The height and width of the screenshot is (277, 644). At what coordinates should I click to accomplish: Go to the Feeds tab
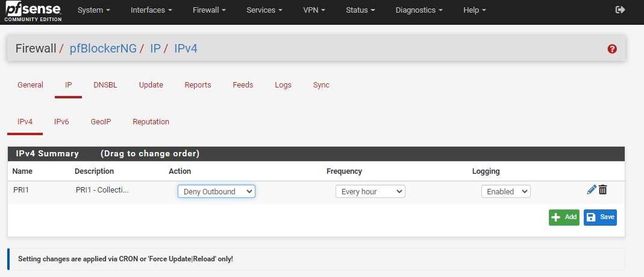coord(243,85)
